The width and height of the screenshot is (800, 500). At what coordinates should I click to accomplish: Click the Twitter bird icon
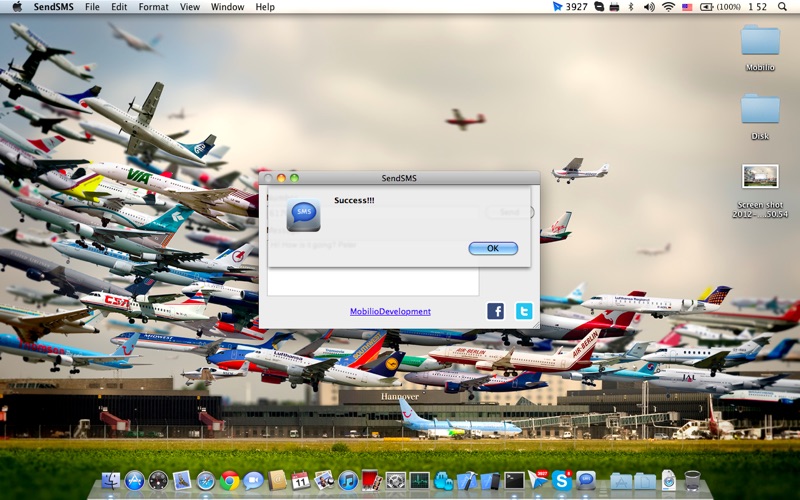(524, 311)
